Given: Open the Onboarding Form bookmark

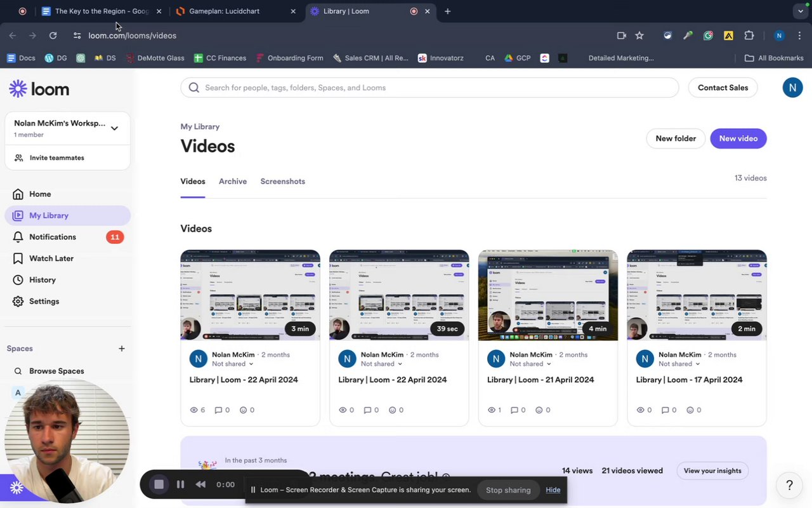Looking at the screenshot, I should point(289,58).
